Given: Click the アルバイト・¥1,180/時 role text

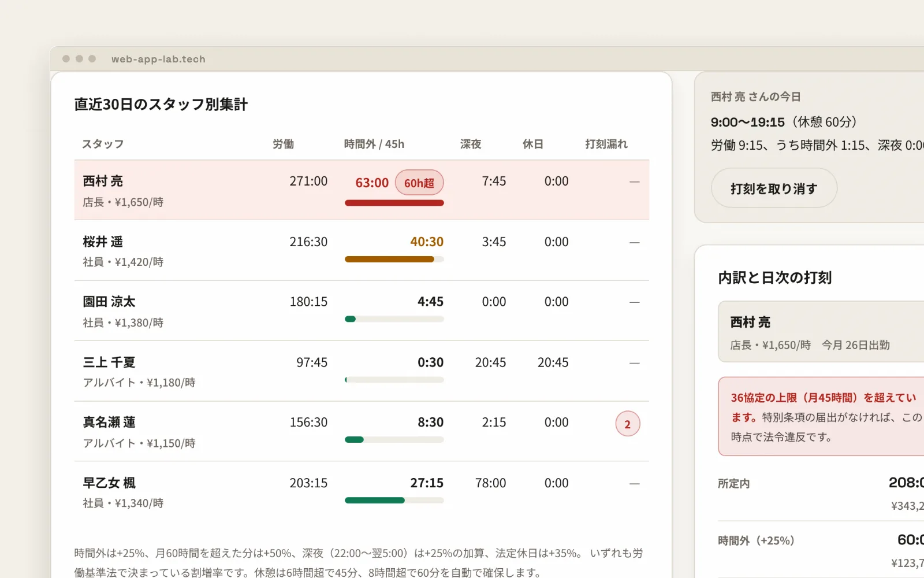Looking at the screenshot, I should point(139,383).
